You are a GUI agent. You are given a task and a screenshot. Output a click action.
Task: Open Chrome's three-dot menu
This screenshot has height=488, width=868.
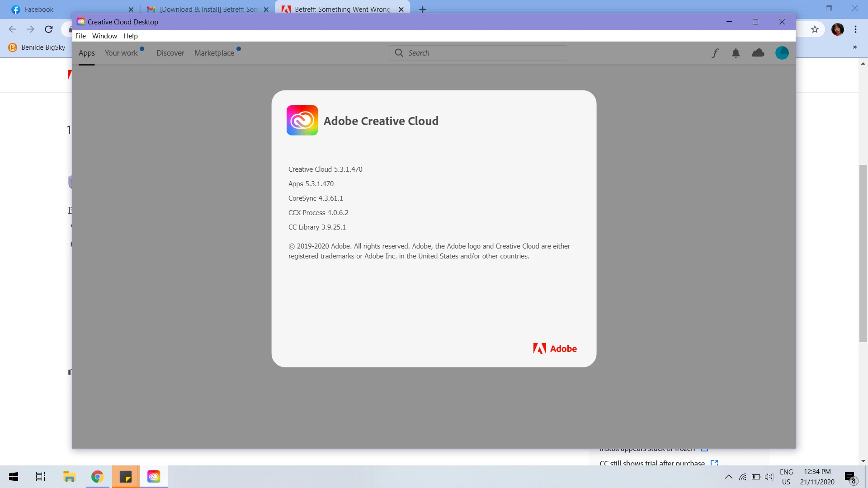(x=855, y=29)
